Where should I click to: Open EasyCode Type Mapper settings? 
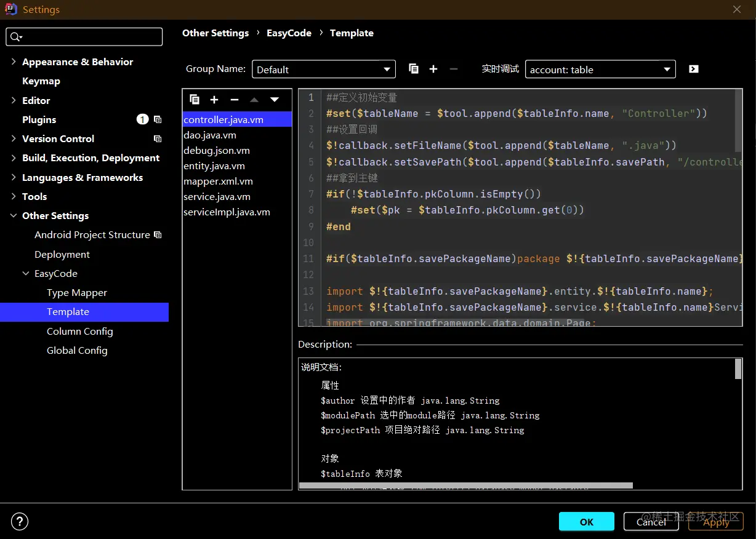77,292
